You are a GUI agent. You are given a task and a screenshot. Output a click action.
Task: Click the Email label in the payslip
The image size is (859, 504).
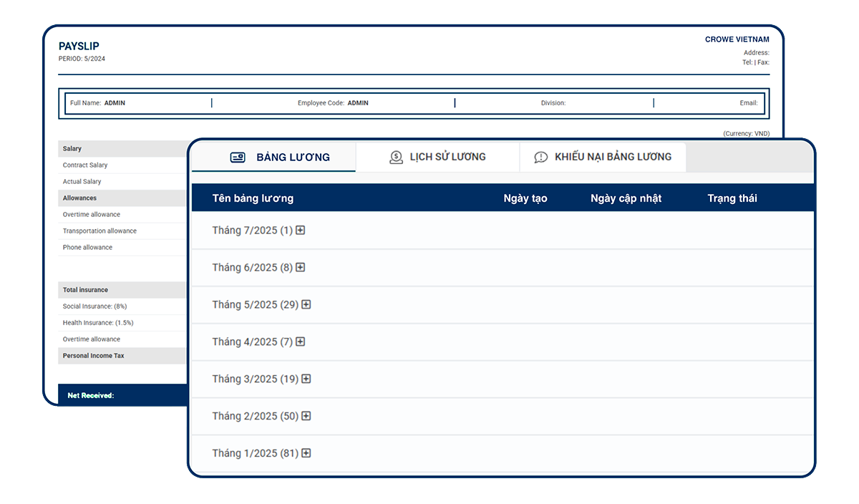tap(749, 103)
